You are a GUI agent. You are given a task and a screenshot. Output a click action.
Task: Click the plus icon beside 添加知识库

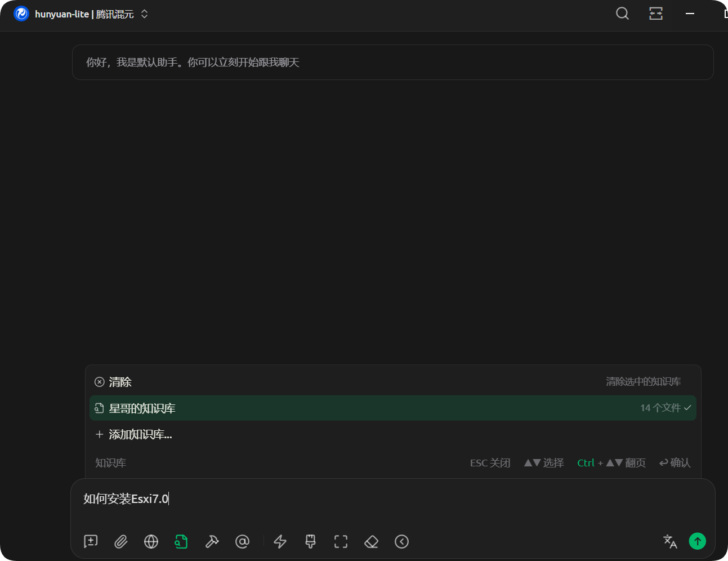pos(99,434)
